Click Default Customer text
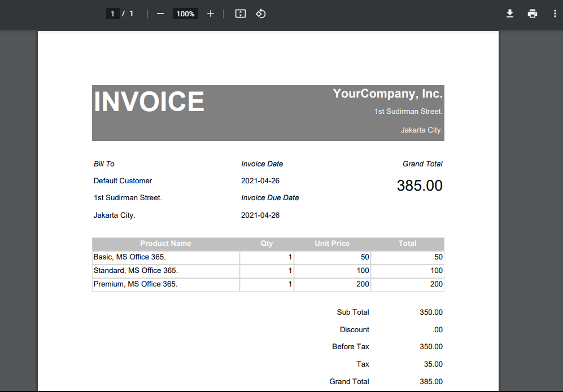Screen dimensions: 563x392 pos(123,180)
